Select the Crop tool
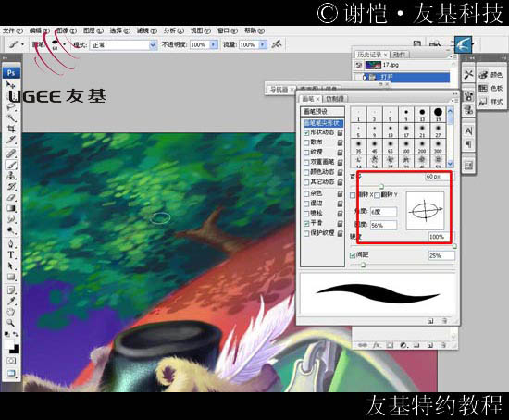 11,129
